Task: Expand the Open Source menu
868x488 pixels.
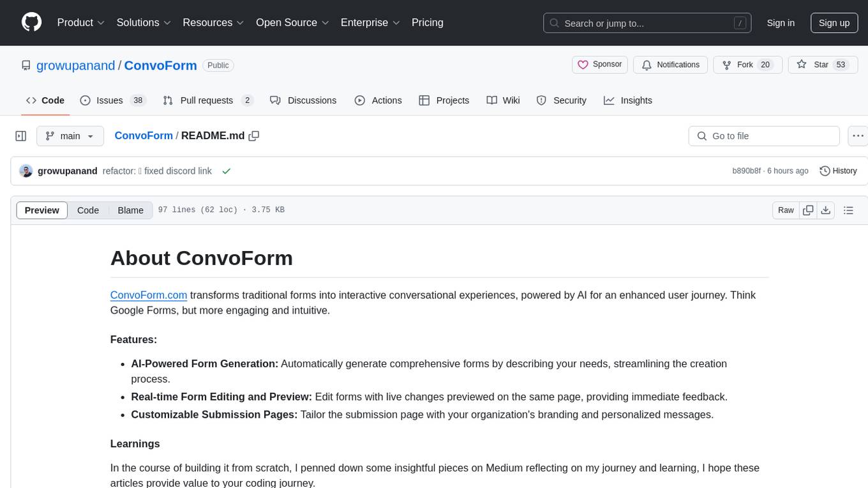Action: click(292, 22)
